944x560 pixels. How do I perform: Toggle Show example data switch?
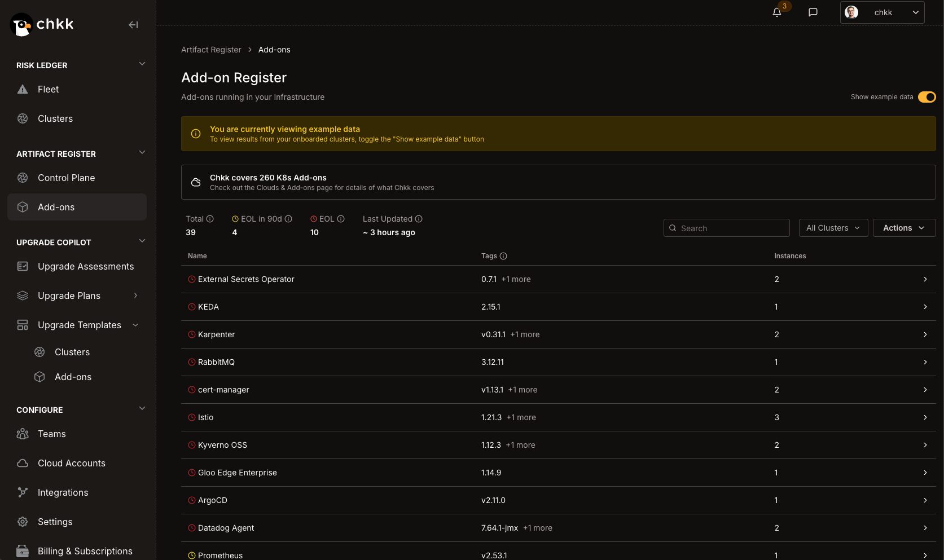click(927, 97)
